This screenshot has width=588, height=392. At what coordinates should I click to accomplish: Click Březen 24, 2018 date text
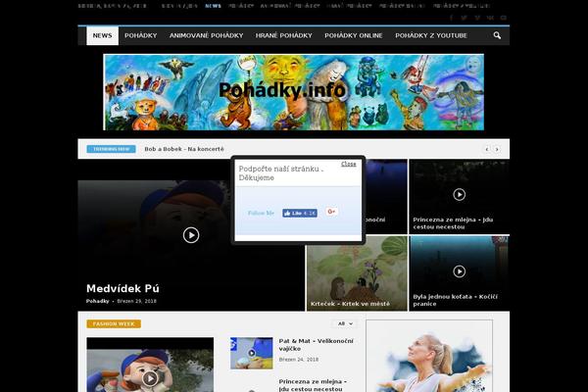coord(299,360)
